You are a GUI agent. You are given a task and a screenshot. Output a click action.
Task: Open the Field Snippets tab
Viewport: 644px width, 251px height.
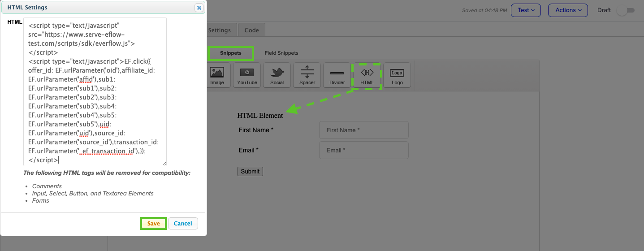coord(281,53)
